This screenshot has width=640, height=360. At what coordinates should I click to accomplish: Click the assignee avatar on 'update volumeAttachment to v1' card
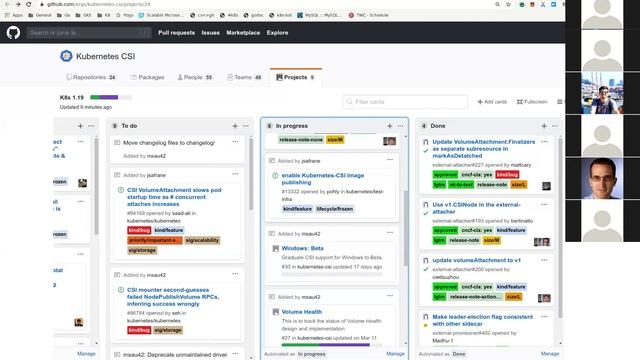tap(544, 298)
